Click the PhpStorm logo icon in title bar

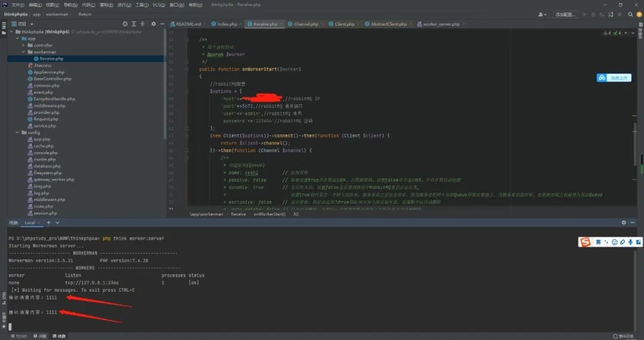point(5,5)
